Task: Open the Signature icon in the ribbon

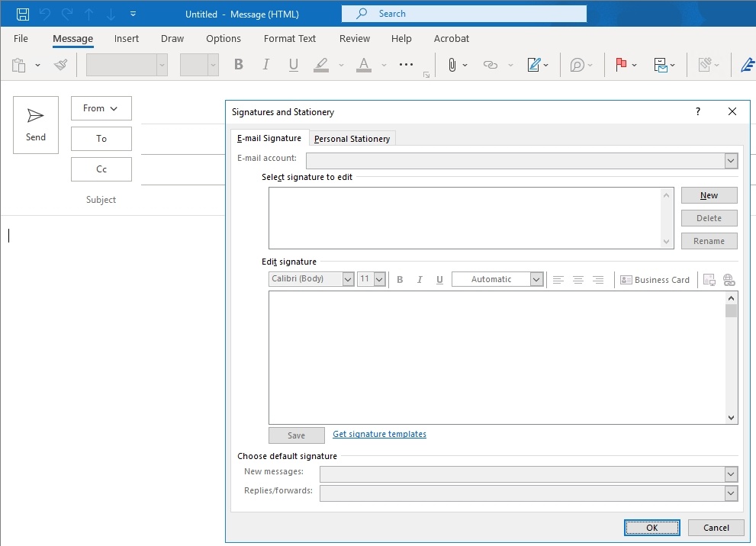Action: coord(534,65)
